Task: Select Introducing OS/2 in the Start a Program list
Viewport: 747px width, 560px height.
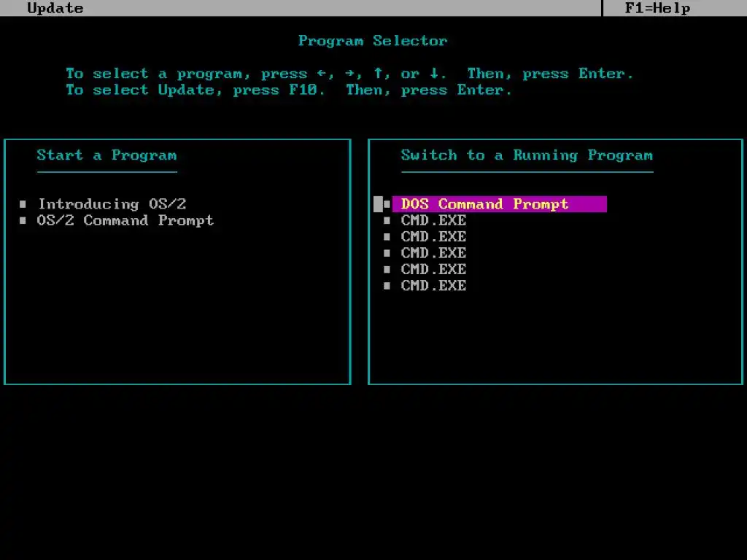Action: click(112, 204)
